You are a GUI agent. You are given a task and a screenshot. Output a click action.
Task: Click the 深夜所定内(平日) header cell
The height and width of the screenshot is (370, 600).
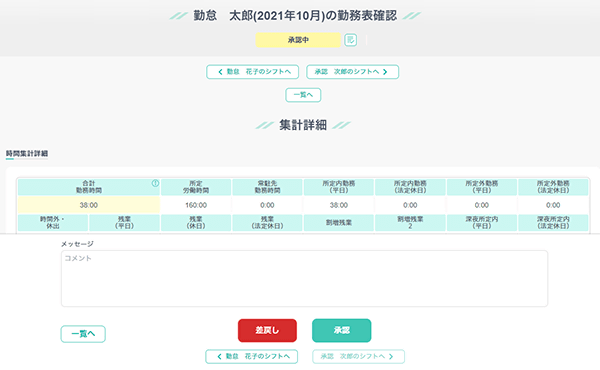click(x=482, y=223)
